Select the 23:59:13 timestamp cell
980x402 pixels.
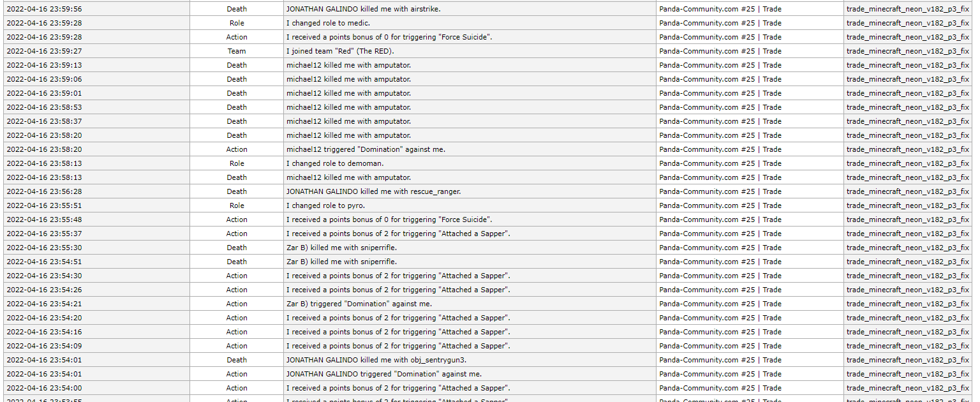tap(44, 65)
